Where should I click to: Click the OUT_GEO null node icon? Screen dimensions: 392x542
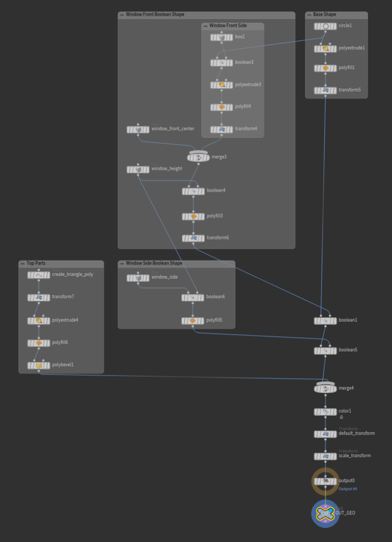[325, 513]
